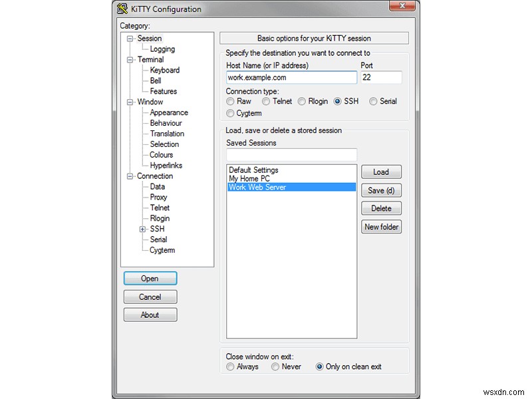Open the Serial category in tree

click(158, 239)
